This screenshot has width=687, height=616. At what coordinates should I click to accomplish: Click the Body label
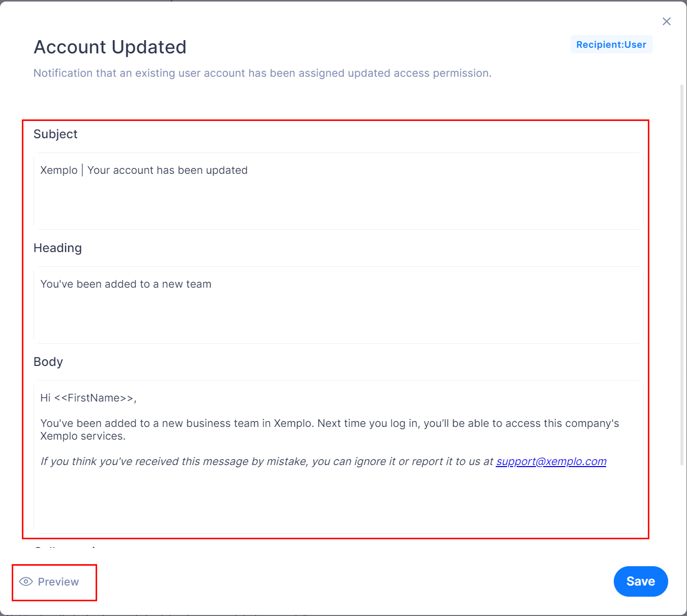48,362
